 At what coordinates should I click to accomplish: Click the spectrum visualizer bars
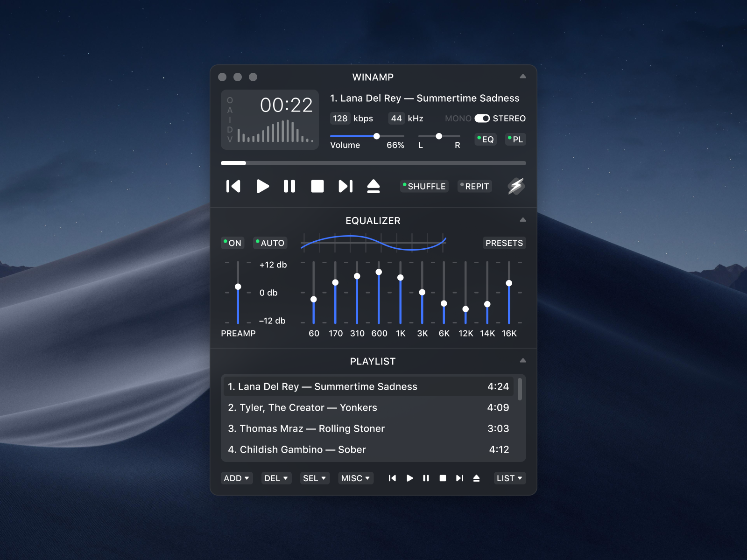(x=275, y=131)
